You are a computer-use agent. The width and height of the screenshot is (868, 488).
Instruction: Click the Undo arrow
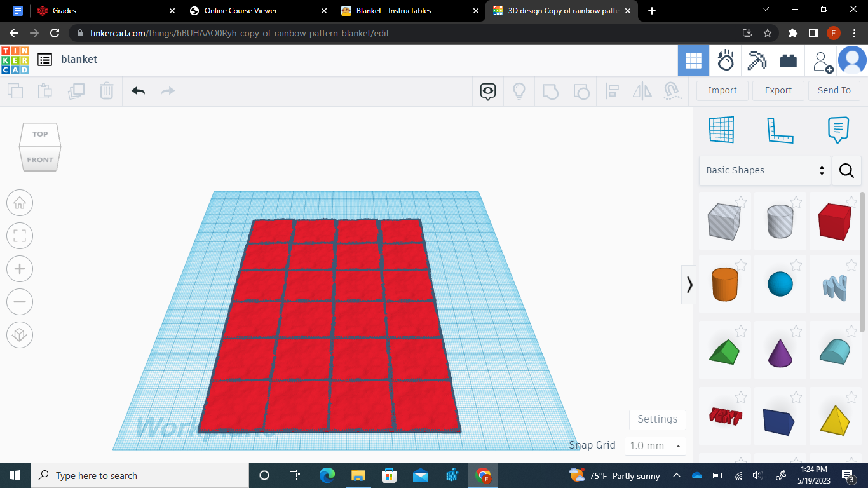137,91
